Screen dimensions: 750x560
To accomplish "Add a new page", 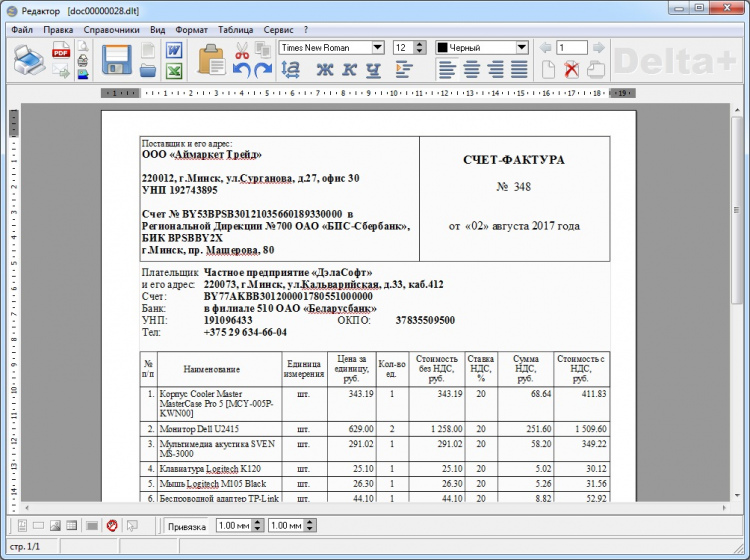I will pos(548,70).
